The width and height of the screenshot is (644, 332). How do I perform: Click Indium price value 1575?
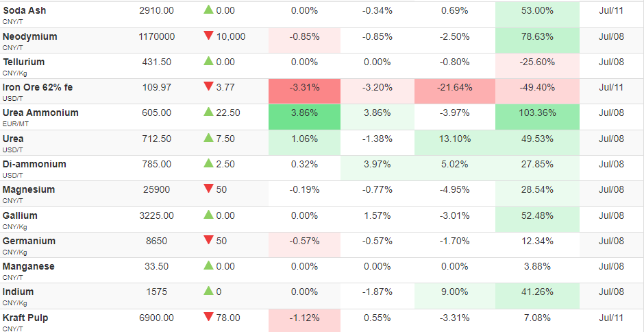pos(156,292)
